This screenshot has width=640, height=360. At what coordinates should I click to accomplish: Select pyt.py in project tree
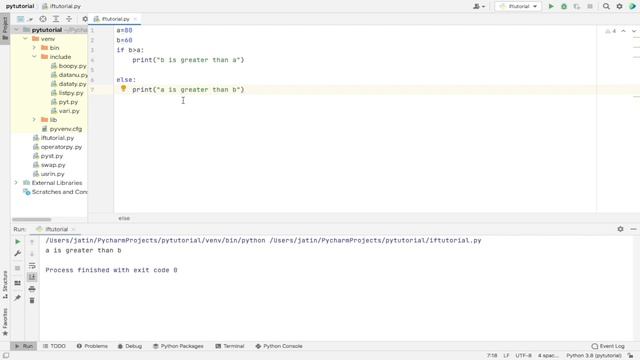[x=64, y=102]
